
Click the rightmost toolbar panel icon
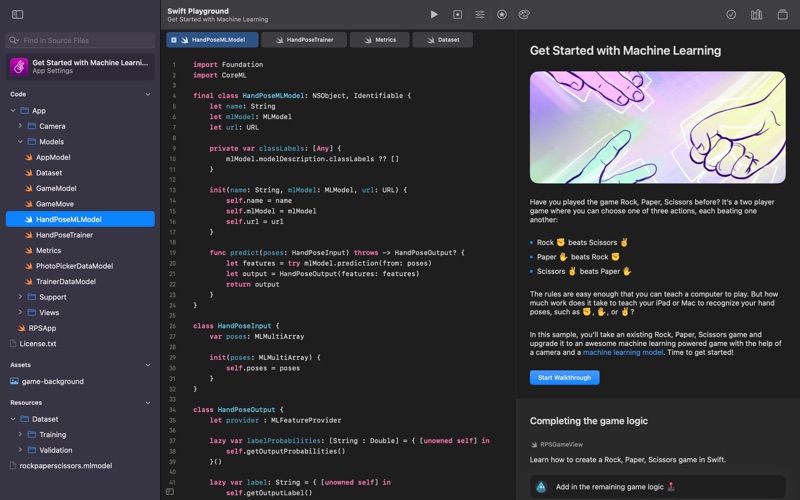[783, 14]
